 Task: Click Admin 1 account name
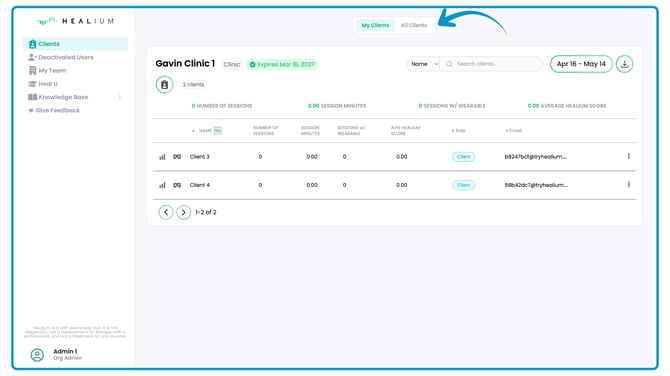65,351
